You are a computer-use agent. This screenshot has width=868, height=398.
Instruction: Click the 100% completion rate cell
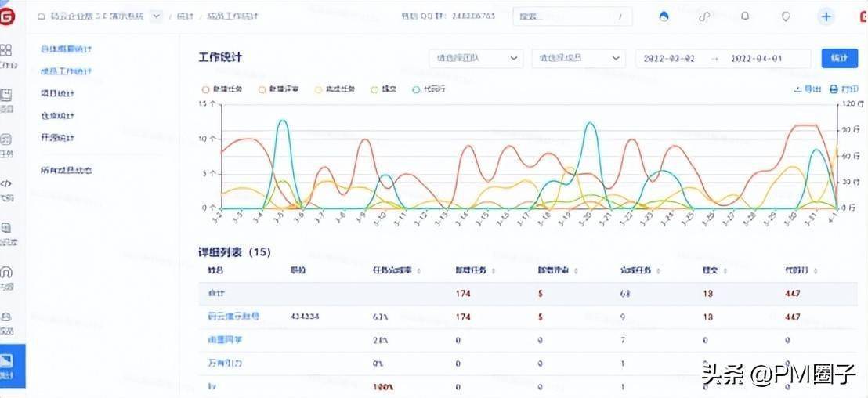tap(383, 387)
